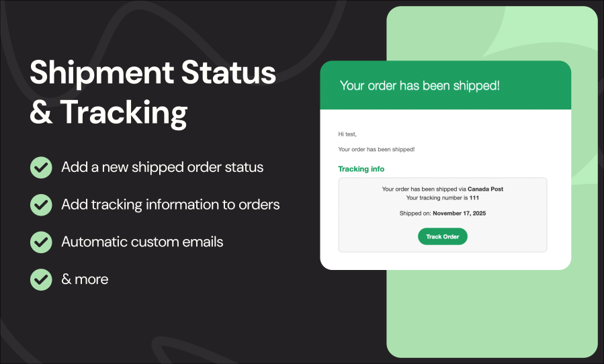Click the checkmark next to "Add tracking information to orders"
Screen dimensions: 604x364
(41, 204)
